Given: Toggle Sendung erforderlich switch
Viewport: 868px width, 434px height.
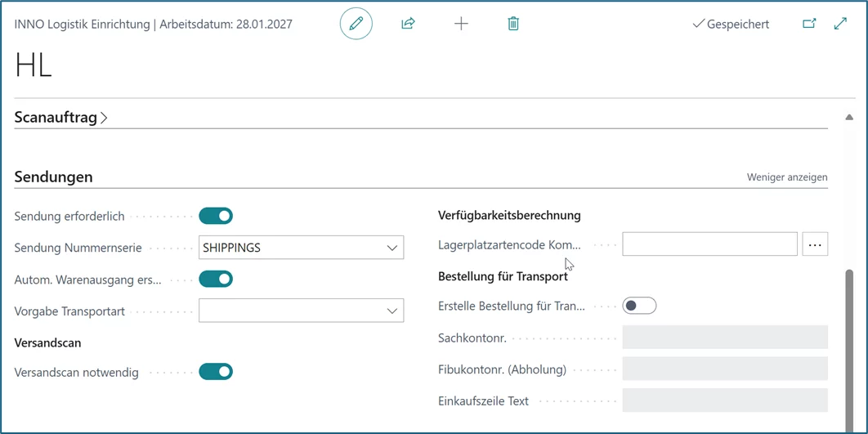Looking at the screenshot, I should (216, 216).
